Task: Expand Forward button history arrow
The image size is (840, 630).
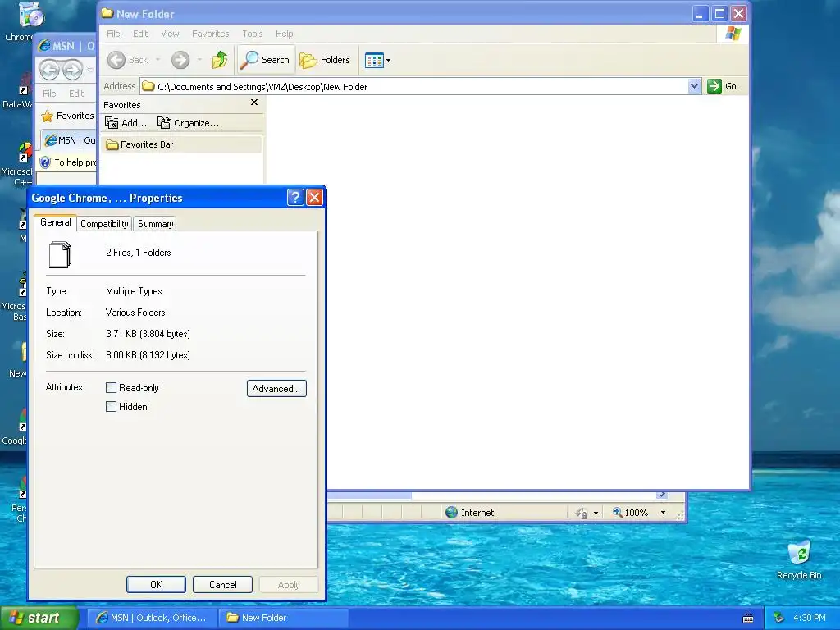Action: 199,60
